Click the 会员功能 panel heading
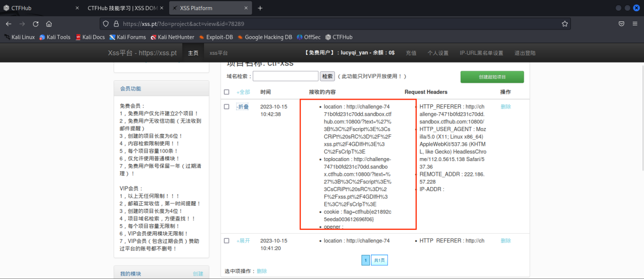 pyautogui.click(x=131, y=88)
